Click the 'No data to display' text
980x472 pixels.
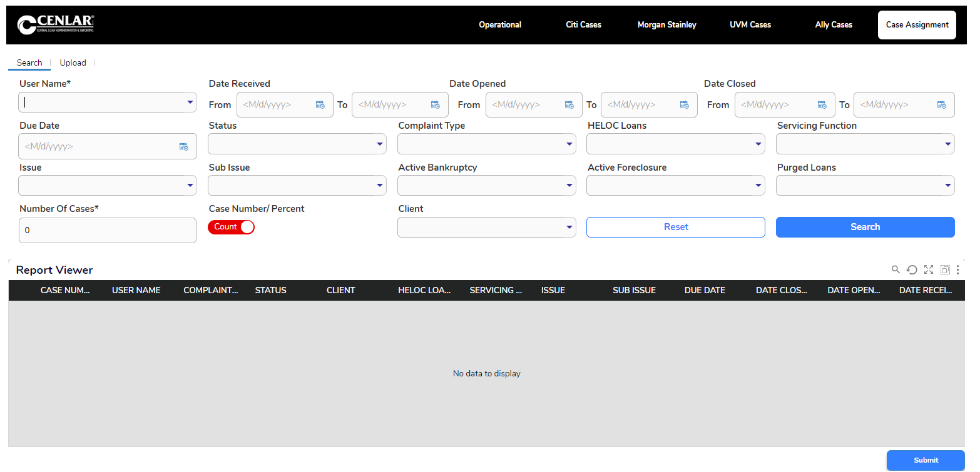(x=487, y=374)
